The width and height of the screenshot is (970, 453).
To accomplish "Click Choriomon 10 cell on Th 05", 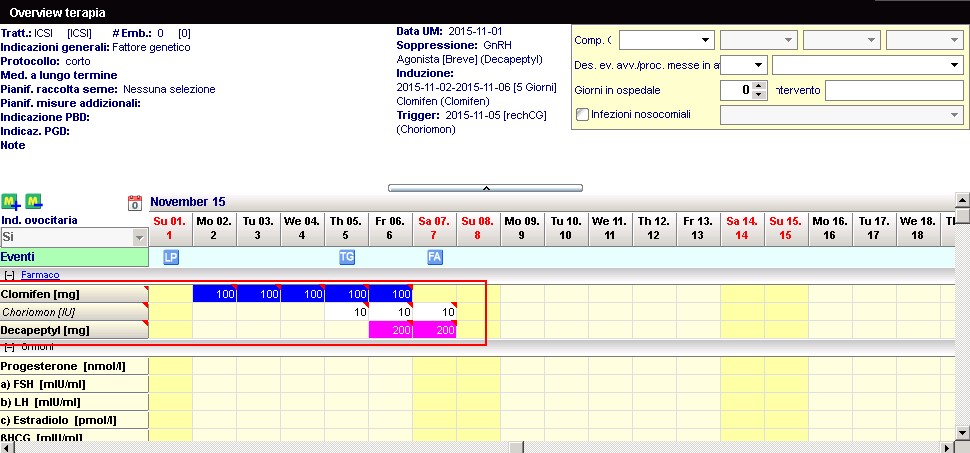I will (x=346, y=312).
